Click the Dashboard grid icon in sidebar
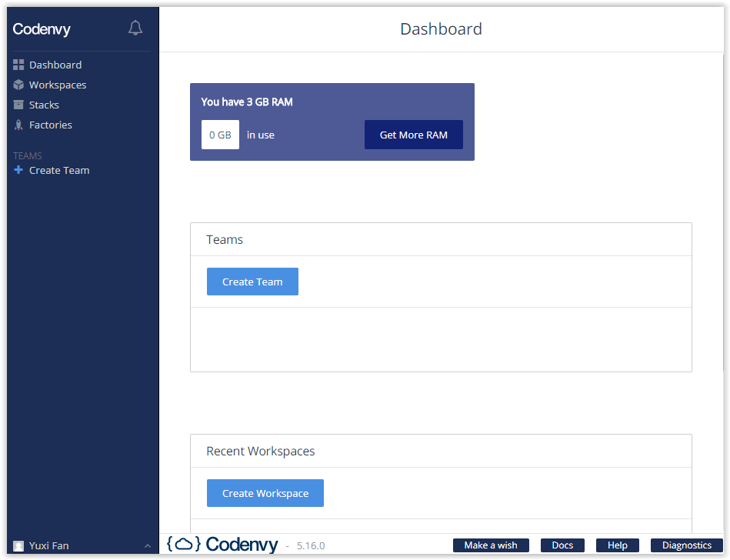Viewport: 730px width, 560px height. 18,65
